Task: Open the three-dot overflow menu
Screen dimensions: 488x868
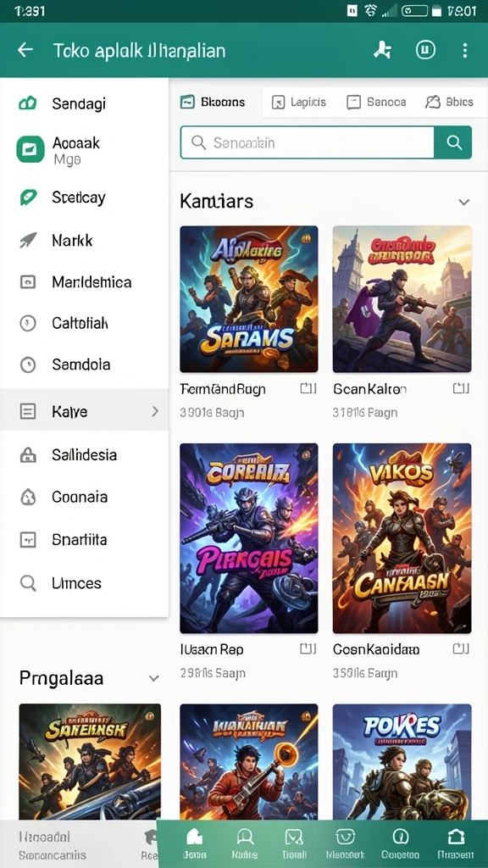Action: tap(465, 50)
